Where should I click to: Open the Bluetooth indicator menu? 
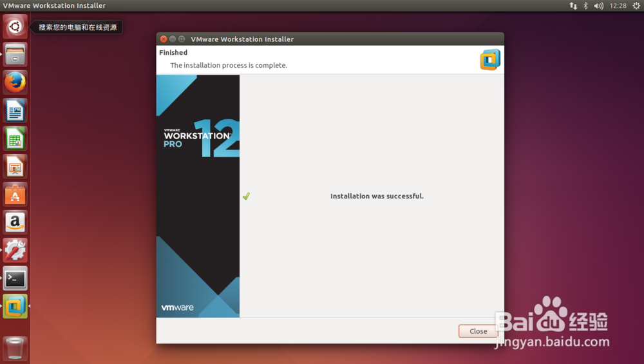pyautogui.click(x=585, y=6)
